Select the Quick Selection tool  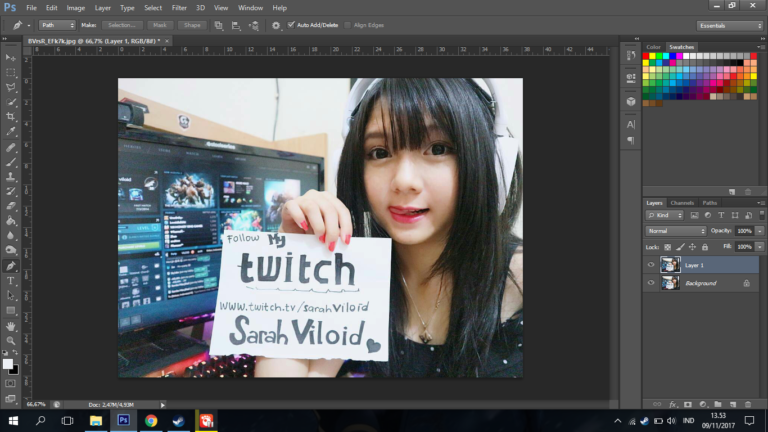10,102
